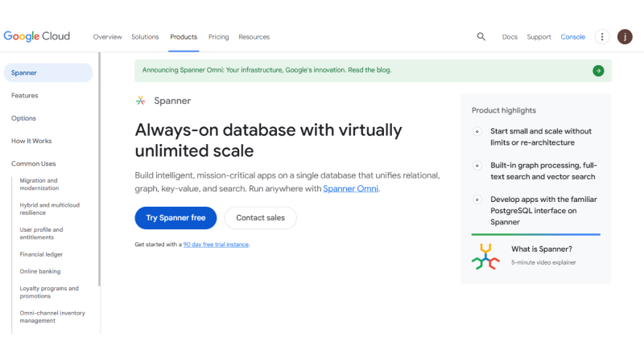Click the 'What is Spanner?' title text
This screenshot has height=358, width=644.
541,249
